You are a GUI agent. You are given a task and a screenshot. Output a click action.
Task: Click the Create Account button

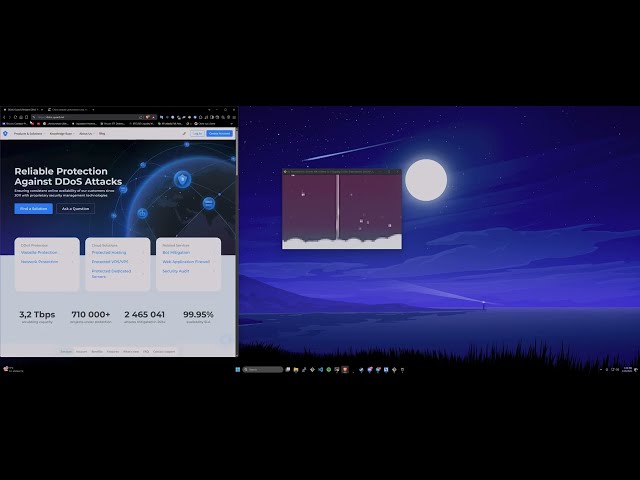coord(220,133)
